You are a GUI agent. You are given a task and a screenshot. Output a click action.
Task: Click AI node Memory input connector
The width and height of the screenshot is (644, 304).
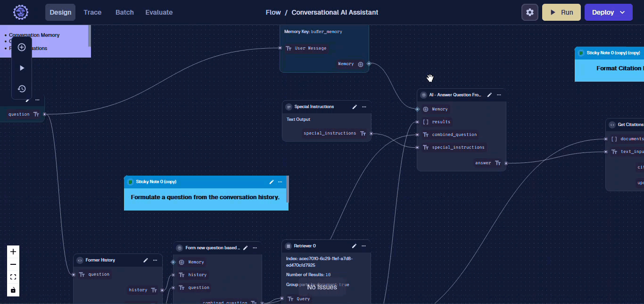coord(417,109)
